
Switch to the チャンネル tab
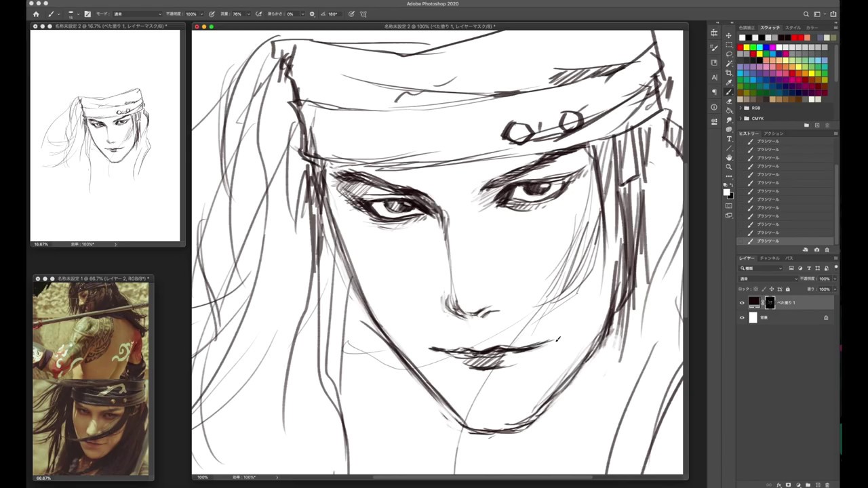pyautogui.click(x=769, y=258)
